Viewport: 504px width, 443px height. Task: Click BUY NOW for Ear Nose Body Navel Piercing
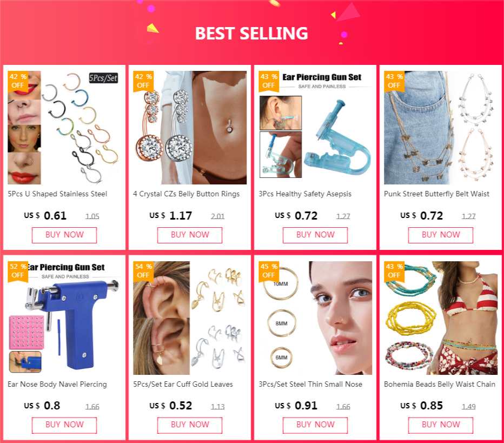64,425
